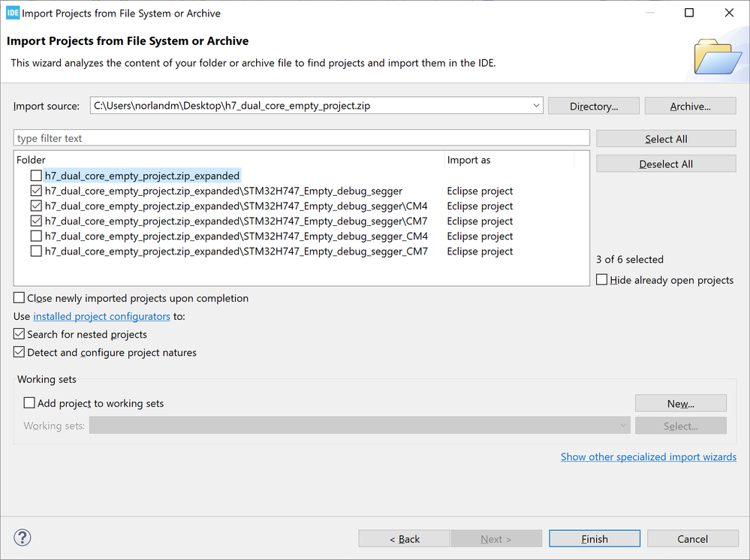Disable Search for nested projects

pyautogui.click(x=19, y=334)
